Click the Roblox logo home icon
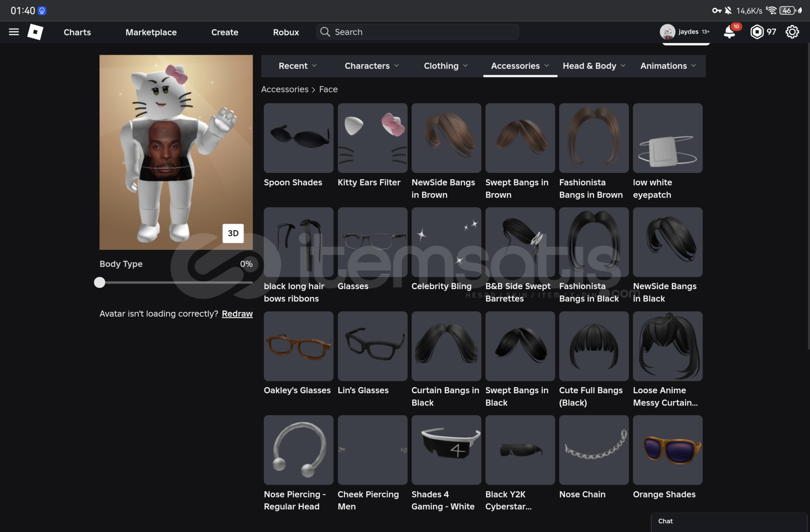Screen dimensions: 810x532 35,32
